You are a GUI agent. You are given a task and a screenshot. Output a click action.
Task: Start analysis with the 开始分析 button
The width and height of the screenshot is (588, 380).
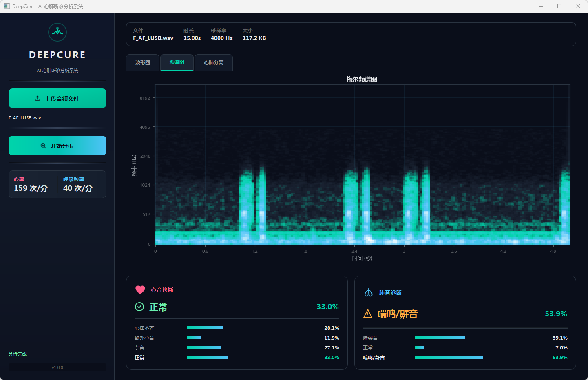[x=57, y=146]
